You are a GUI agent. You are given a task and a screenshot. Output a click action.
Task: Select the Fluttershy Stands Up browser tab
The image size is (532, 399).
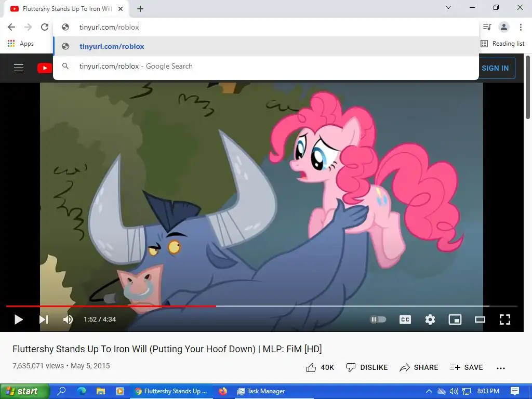(x=66, y=9)
